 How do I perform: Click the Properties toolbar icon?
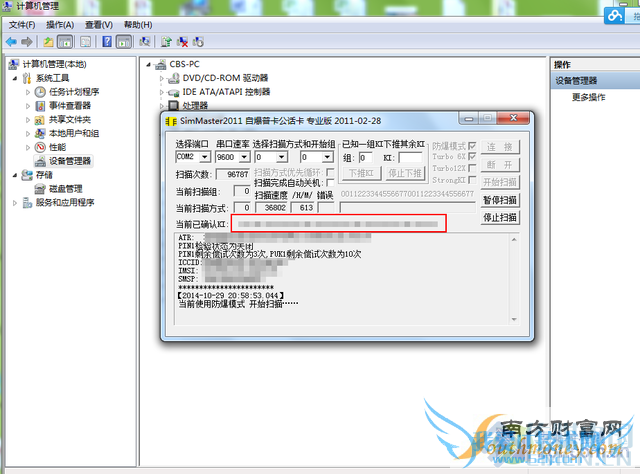point(85,42)
